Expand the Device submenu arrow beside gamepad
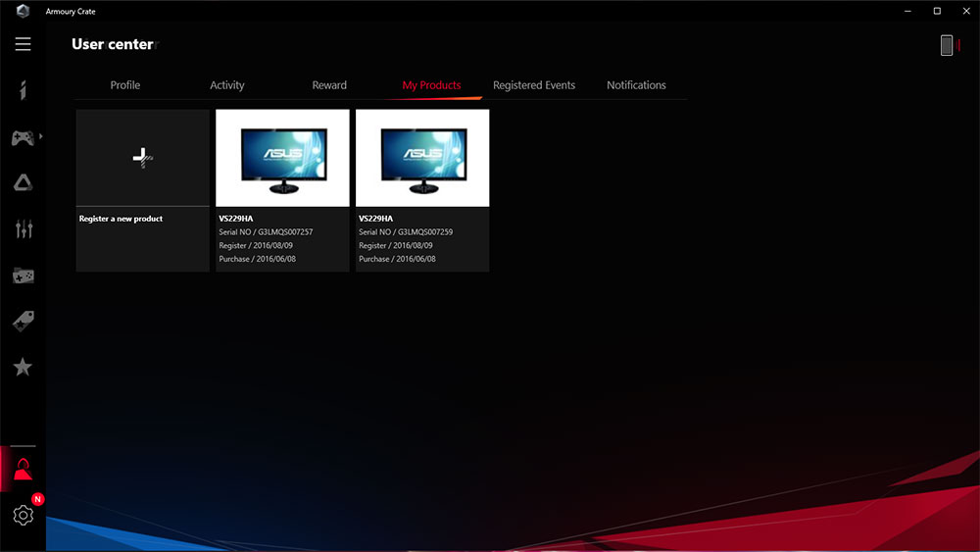The width and height of the screenshot is (980, 552). (40, 136)
